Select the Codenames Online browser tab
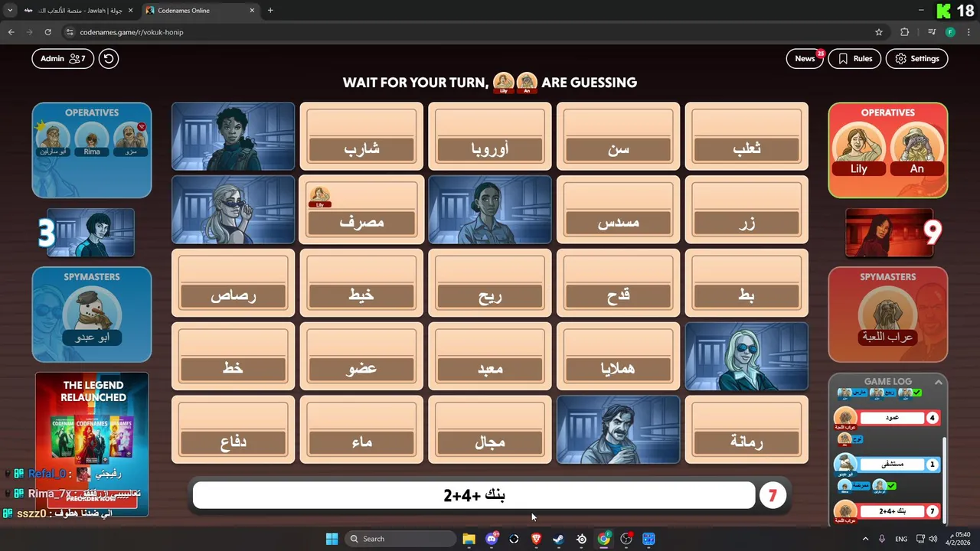The width and height of the screenshot is (980, 551). [x=201, y=11]
